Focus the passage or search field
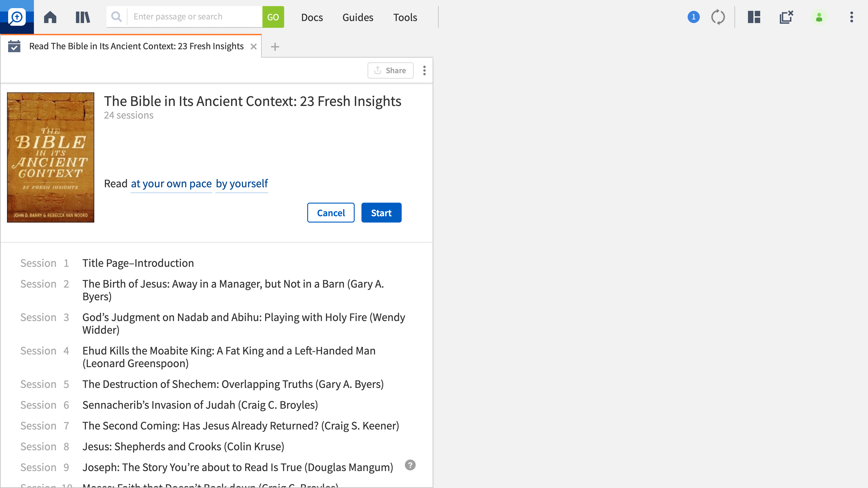 coord(194,16)
